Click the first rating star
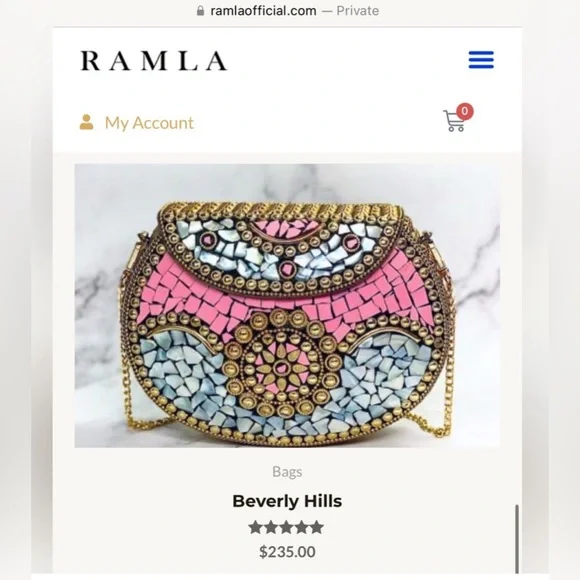Viewport: 580px width, 580px height. coord(256,527)
